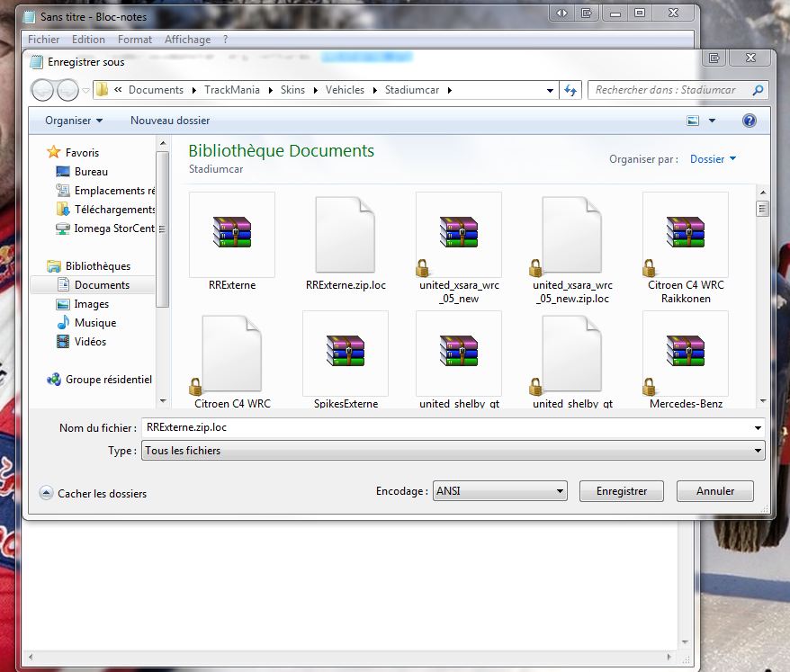Click the Emplacements récents icon
Screen dimensions: 790x672
63,191
